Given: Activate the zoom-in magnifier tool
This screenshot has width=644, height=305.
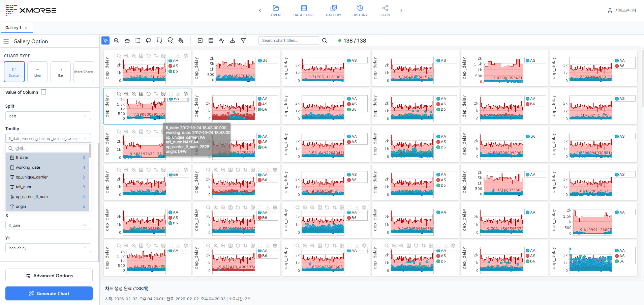Looking at the screenshot, I should click(x=116, y=40).
